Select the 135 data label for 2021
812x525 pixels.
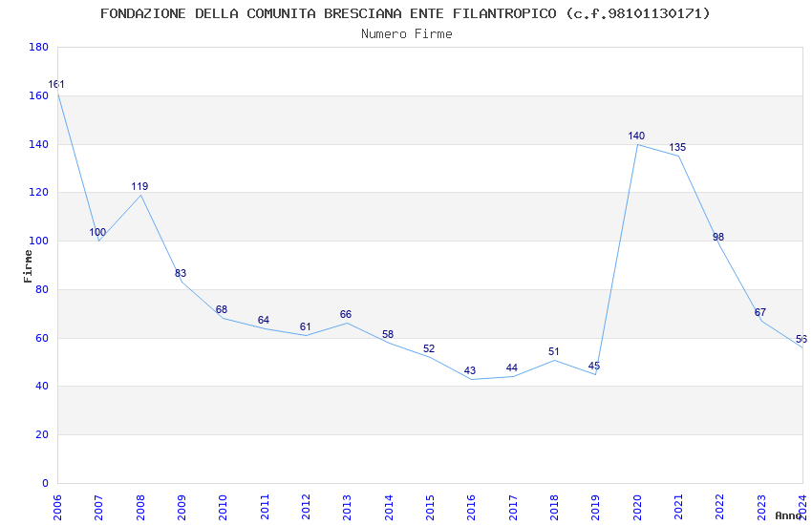click(677, 147)
